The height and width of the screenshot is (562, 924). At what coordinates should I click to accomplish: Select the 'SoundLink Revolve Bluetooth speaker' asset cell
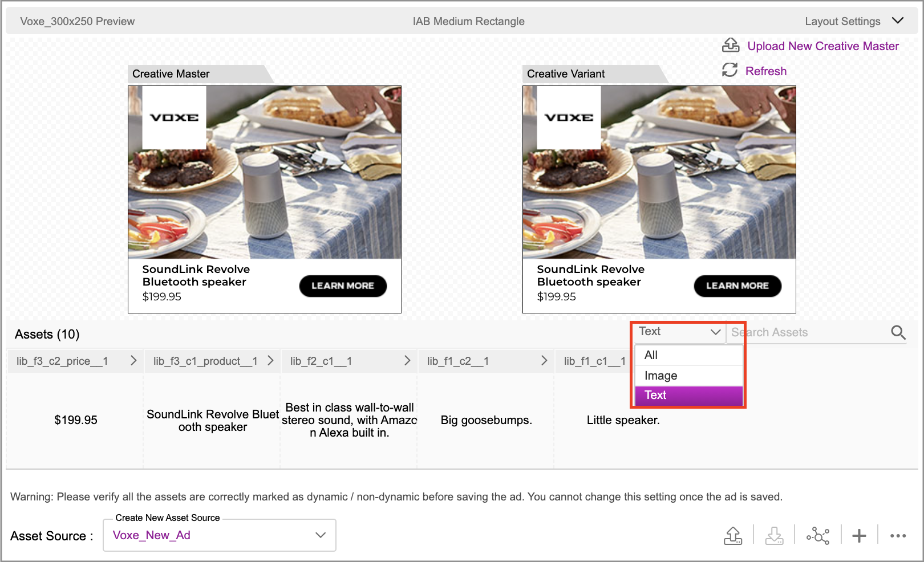point(213,421)
